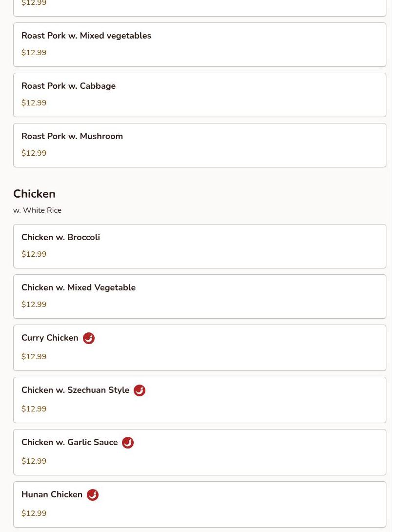Choose Roast Pork w. Mushroom dish

coord(200,145)
